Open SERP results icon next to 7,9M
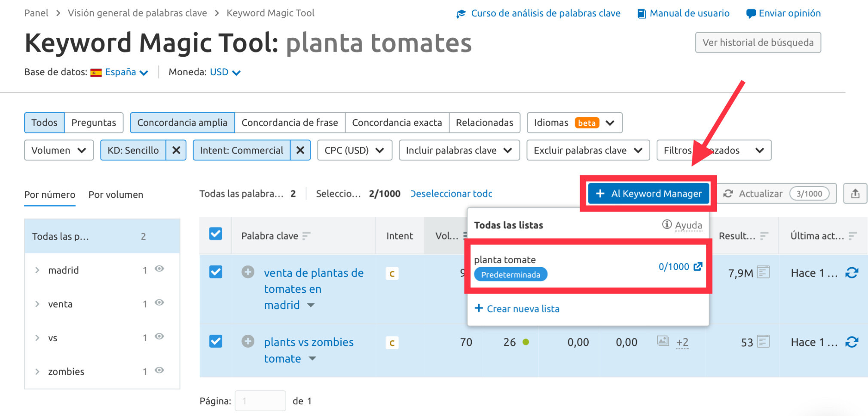This screenshot has width=868, height=416. tap(763, 272)
